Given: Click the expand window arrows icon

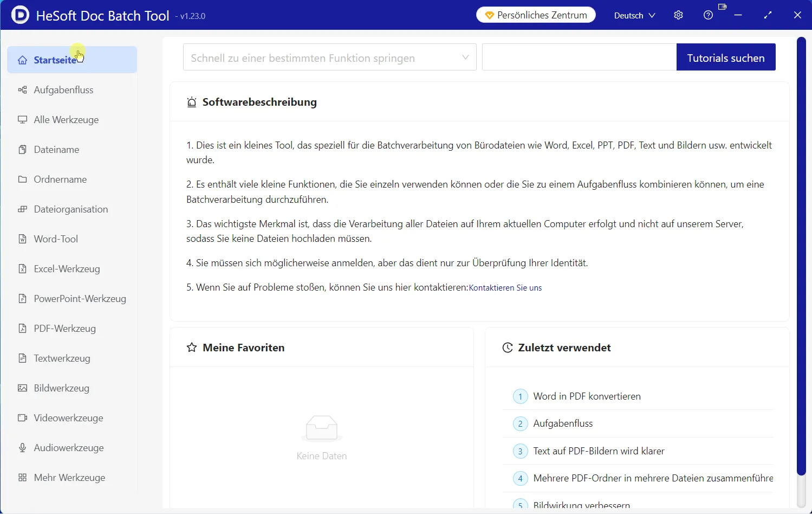Looking at the screenshot, I should point(768,15).
